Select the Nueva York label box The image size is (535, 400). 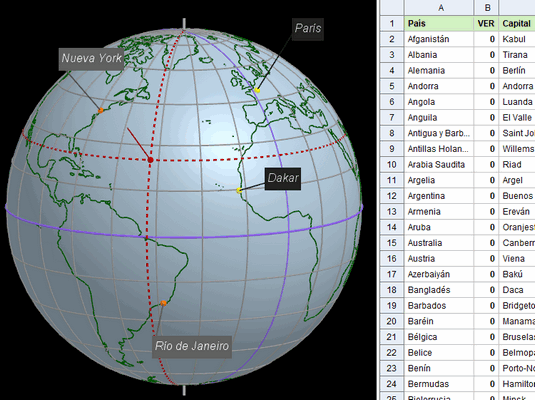click(x=91, y=59)
